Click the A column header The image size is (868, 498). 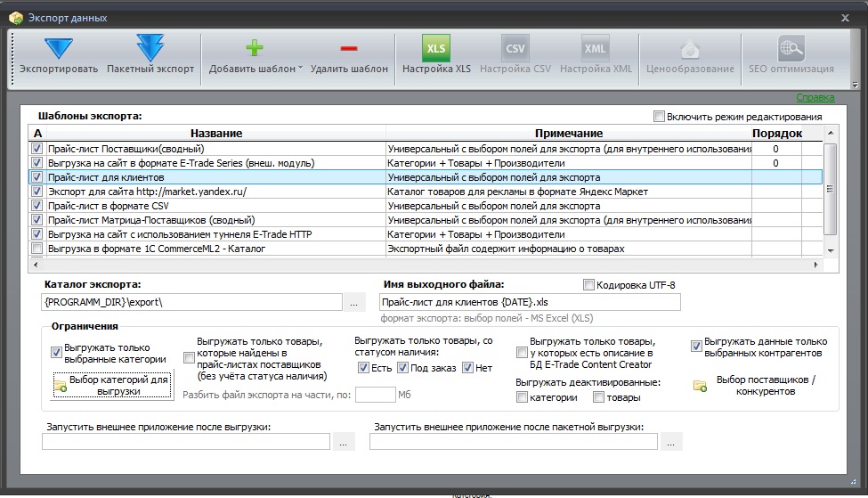click(x=37, y=133)
